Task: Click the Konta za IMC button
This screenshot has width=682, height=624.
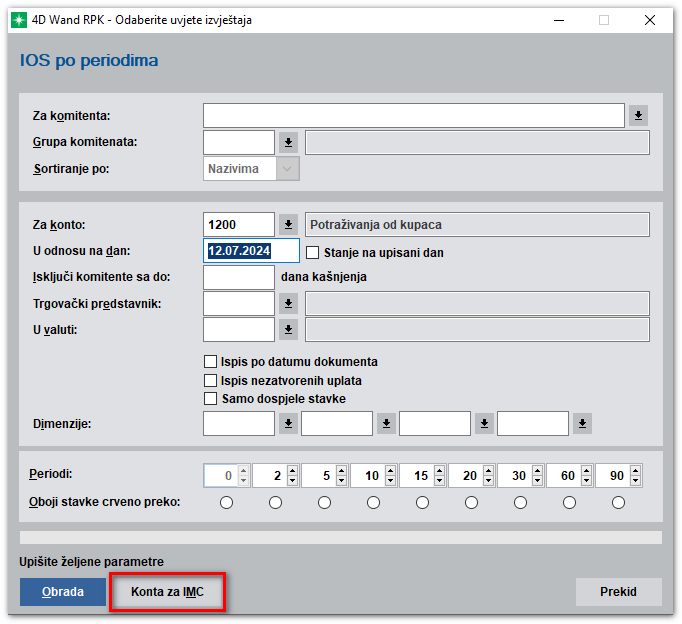Action: tap(167, 592)
